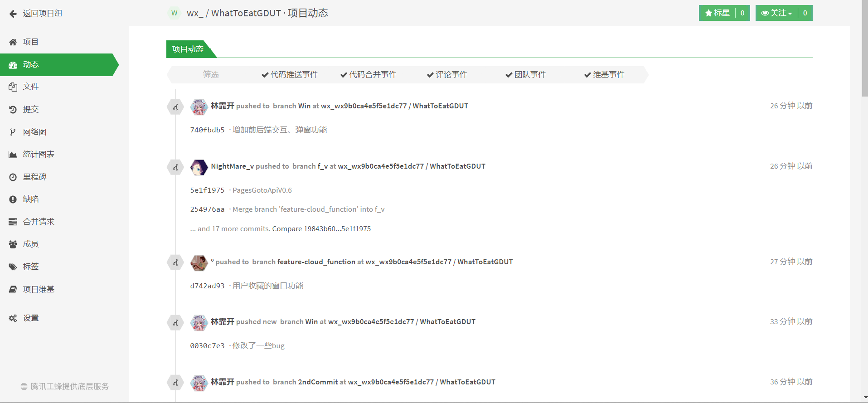Open 缺陷 issues exclamation icon
The image size is (868, 403).
click(13, 199)
